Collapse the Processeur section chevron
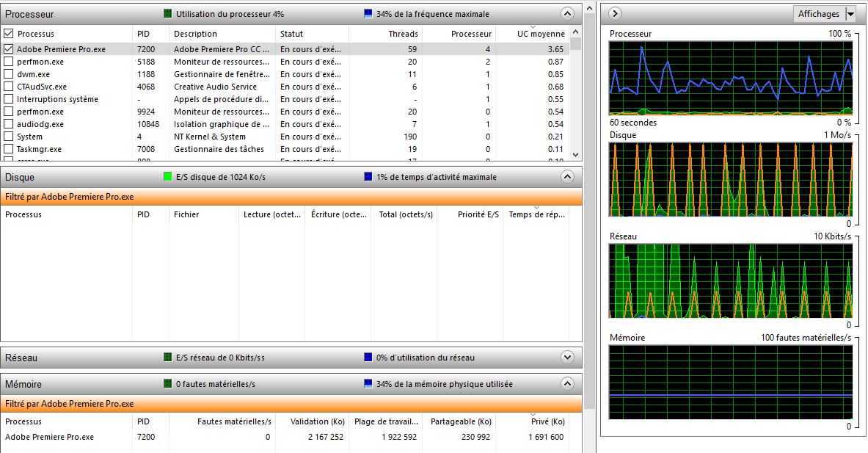Image resolution: width=868 pixels, height=453 pixels. pyautogui.click(x=566, y=13)
